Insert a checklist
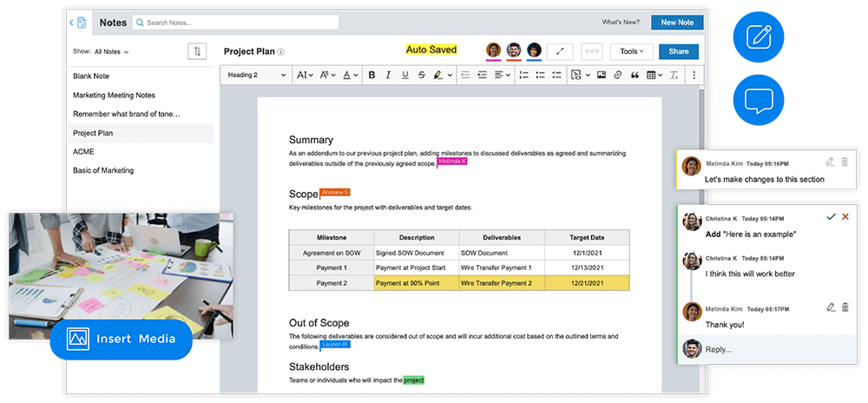Image resolution: width=868 pixels, height=403 pixels. 557,75
